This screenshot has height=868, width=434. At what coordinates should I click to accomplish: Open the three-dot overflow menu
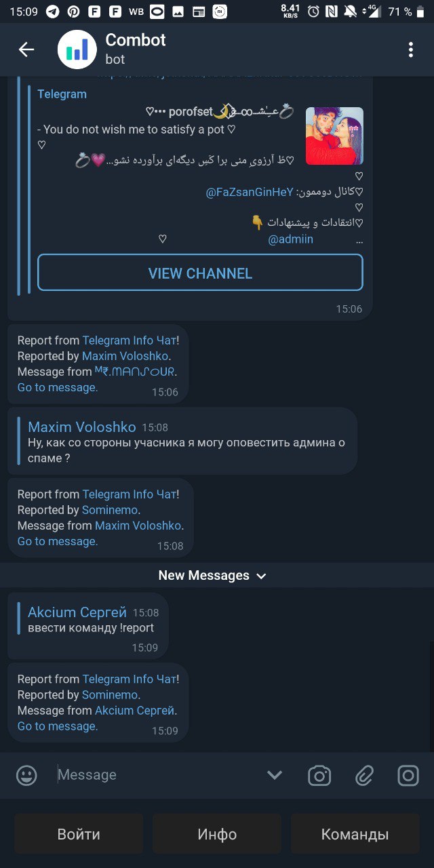pyautogui.click(x=410, y=50)
